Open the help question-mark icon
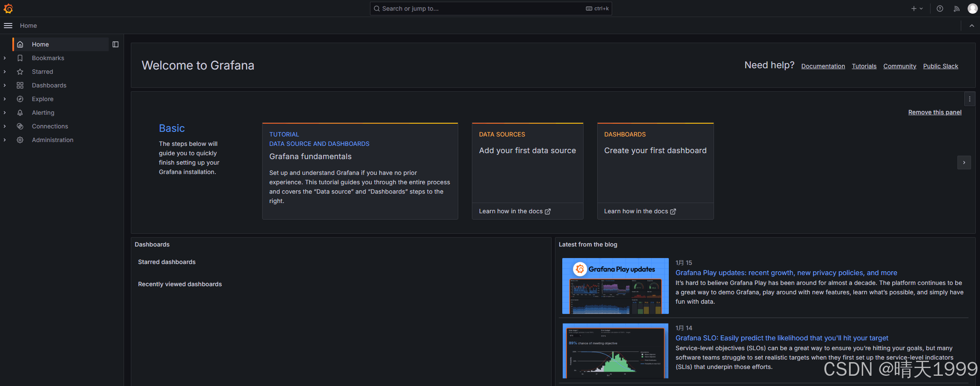980x386 pixels. click(940, 9)
